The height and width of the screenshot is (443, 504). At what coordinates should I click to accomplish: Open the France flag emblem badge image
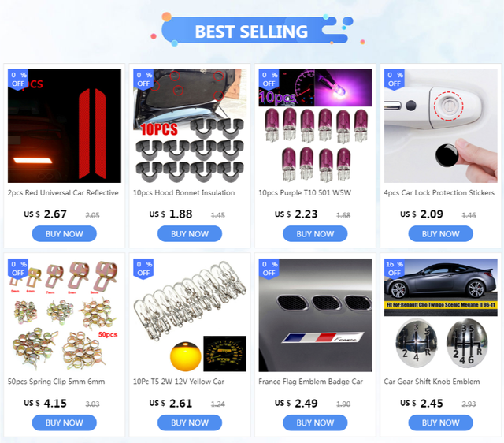[315, 315]
